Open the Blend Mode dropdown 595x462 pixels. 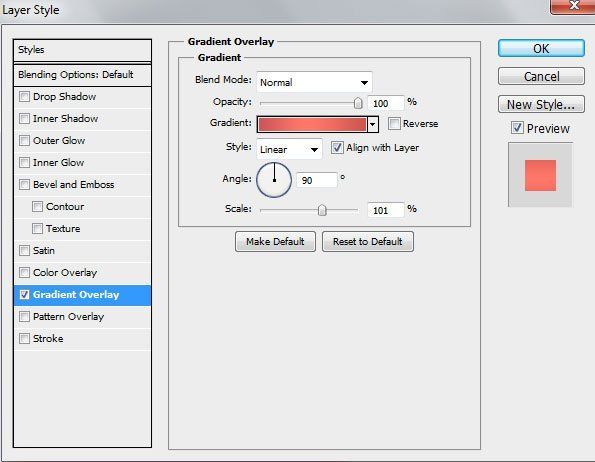[x=314, y=82]
